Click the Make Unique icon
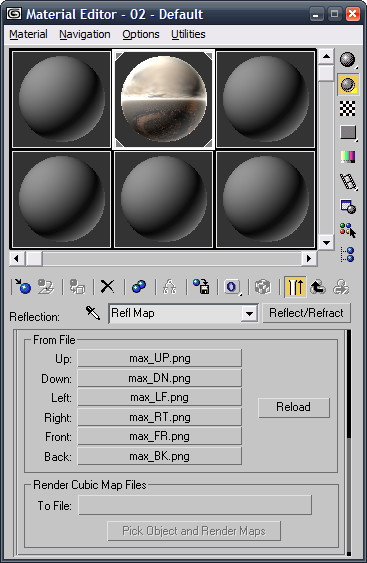This screenshot has height=563, width=367. pyautogui.click(x=169, y=287)
